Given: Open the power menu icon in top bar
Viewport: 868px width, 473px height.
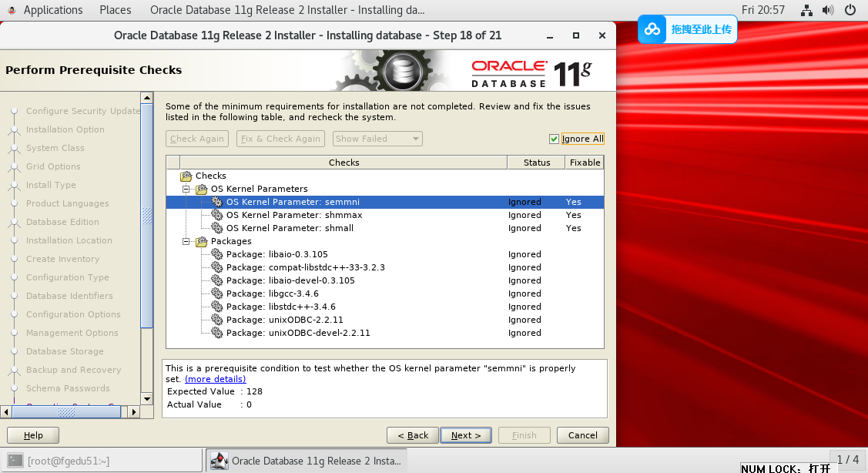Looking at the screenshot, I should [850, 10].
